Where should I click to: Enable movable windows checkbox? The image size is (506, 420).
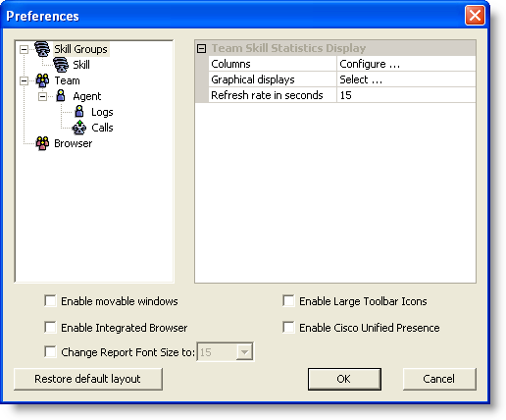(50, 301)
